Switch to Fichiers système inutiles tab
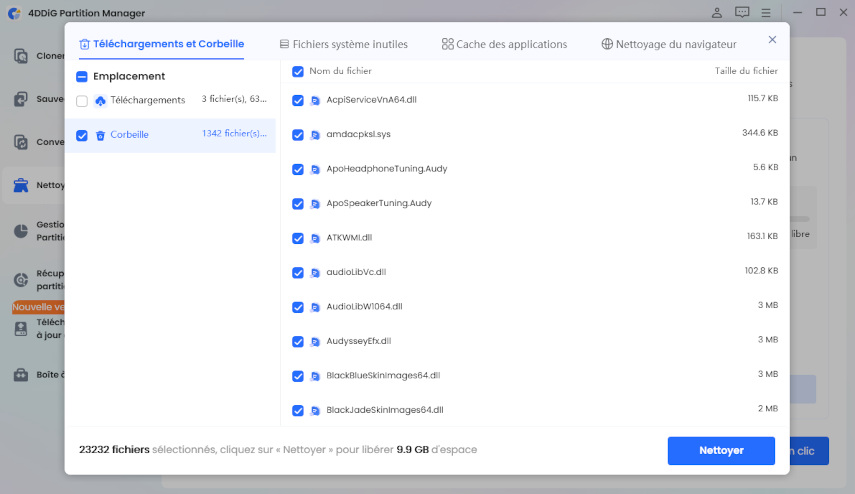The image size is (855, 494). 344,44
